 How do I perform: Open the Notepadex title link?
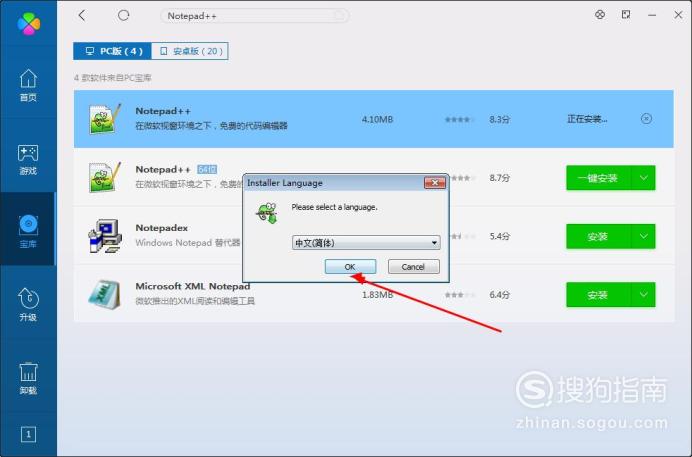coord(162,228)
